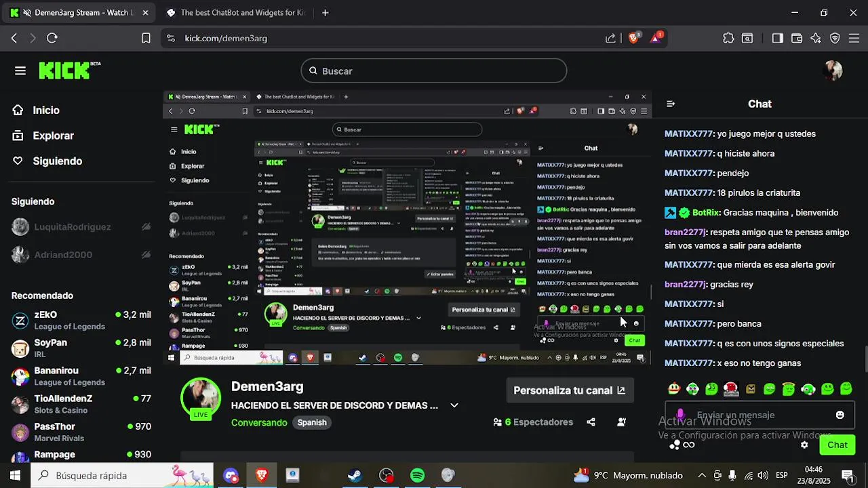The height and width of the screenshot is (488, 868).
Task: Open recommended channel zEKO
Action: (x=81, y=320)
